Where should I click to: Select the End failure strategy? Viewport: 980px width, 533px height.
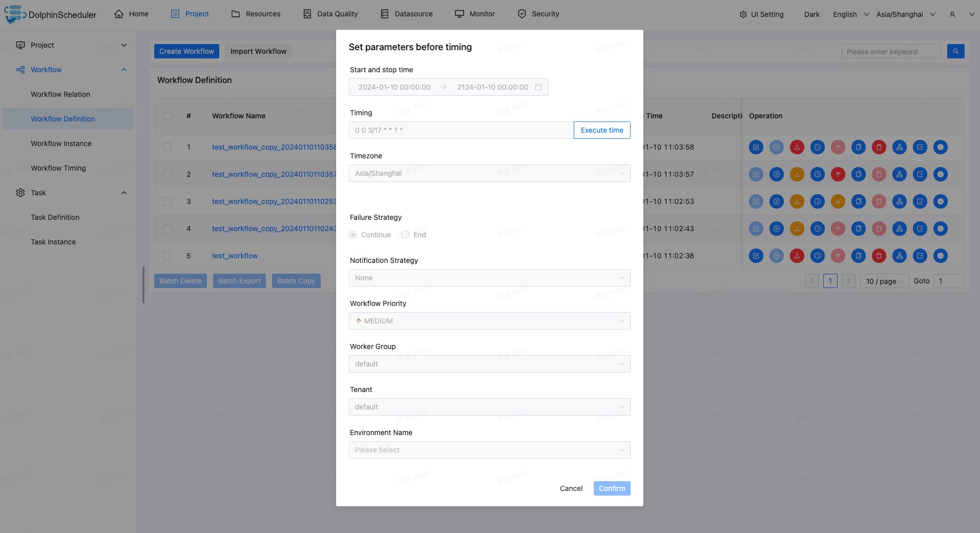(405, 235)
